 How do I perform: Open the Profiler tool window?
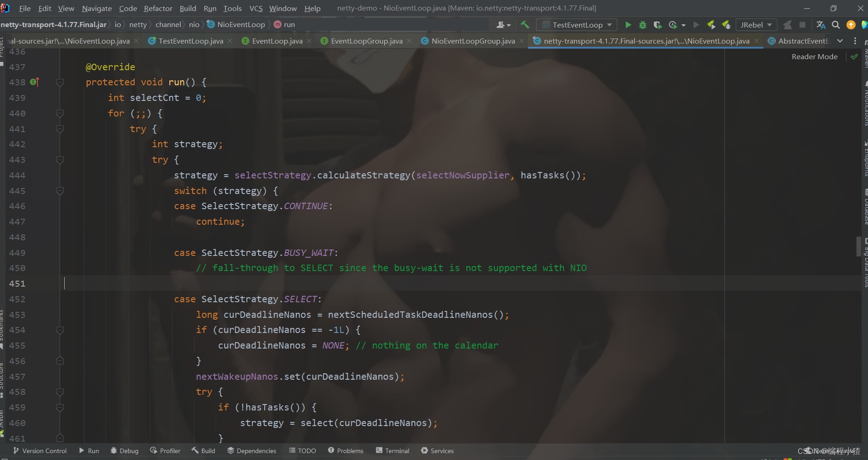point(165,450)
